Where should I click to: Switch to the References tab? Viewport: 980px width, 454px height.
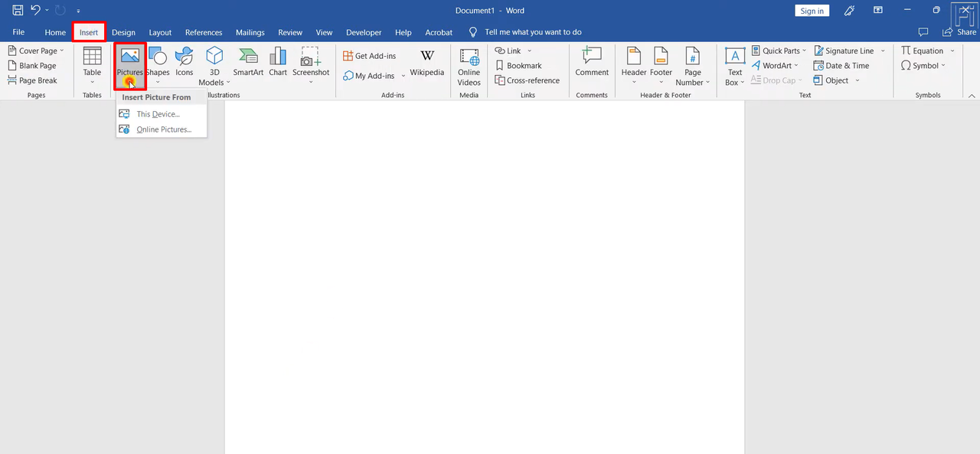(204, 32)
